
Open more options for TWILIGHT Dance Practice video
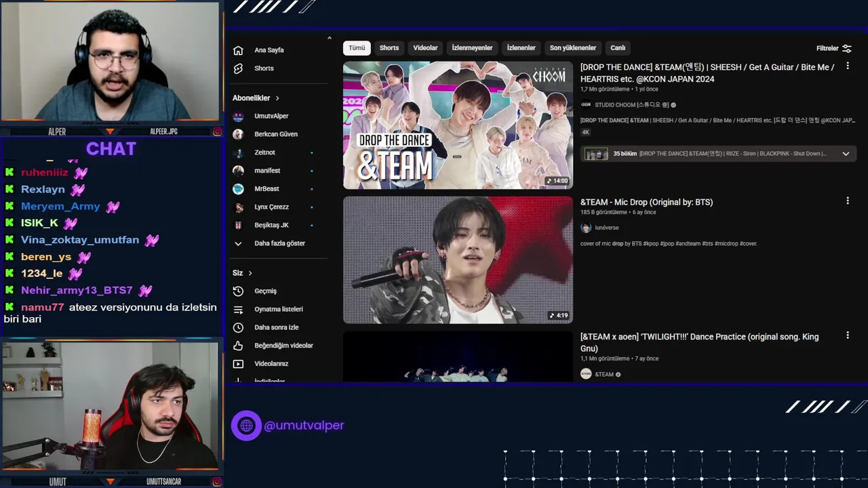[847, 335]
